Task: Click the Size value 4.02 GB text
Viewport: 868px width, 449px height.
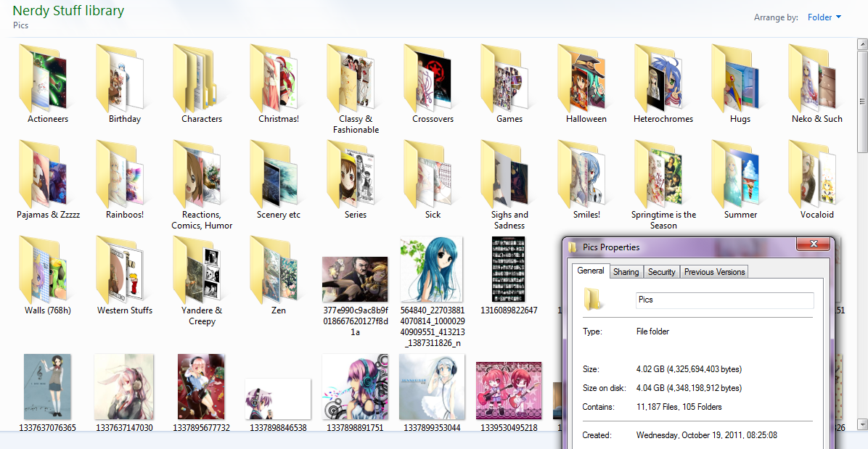Action: (x=689, y=369)
